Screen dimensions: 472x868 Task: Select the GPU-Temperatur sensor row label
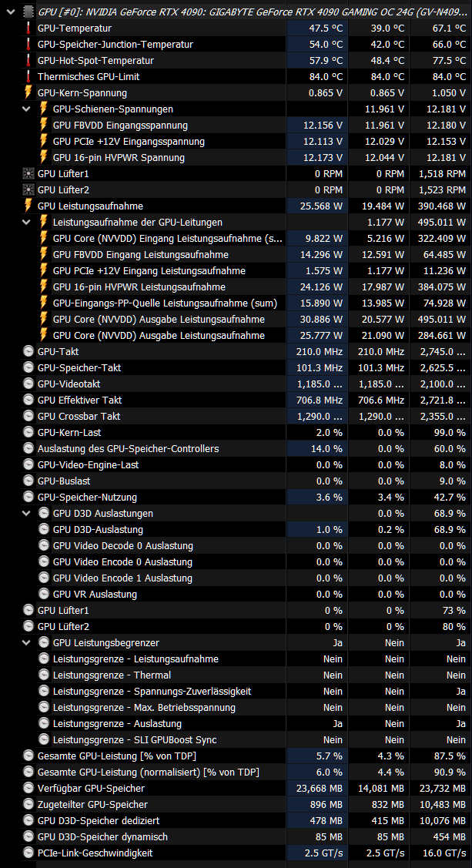click(x=74, y=28)
